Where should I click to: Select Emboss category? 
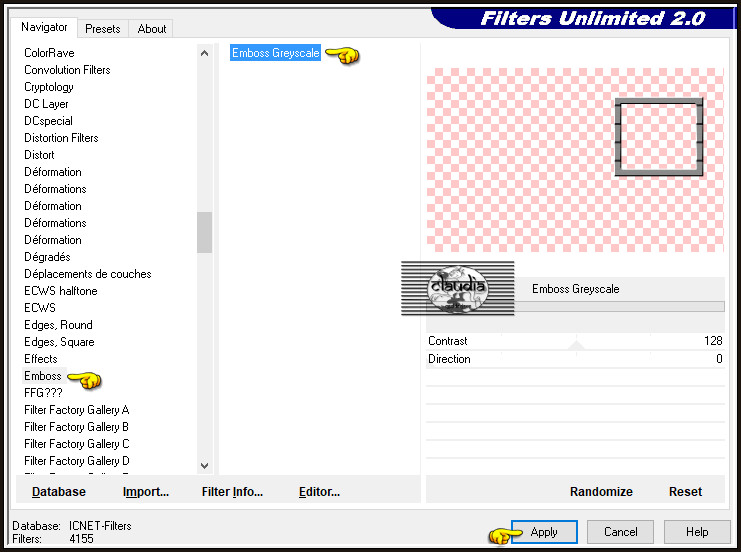pos(43,376)
